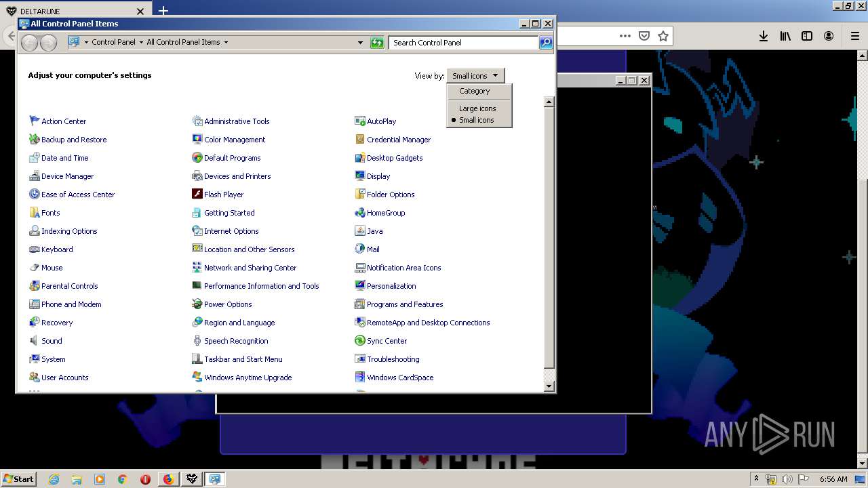
Task: Open Notification Area Icons link
Action: 404,268
